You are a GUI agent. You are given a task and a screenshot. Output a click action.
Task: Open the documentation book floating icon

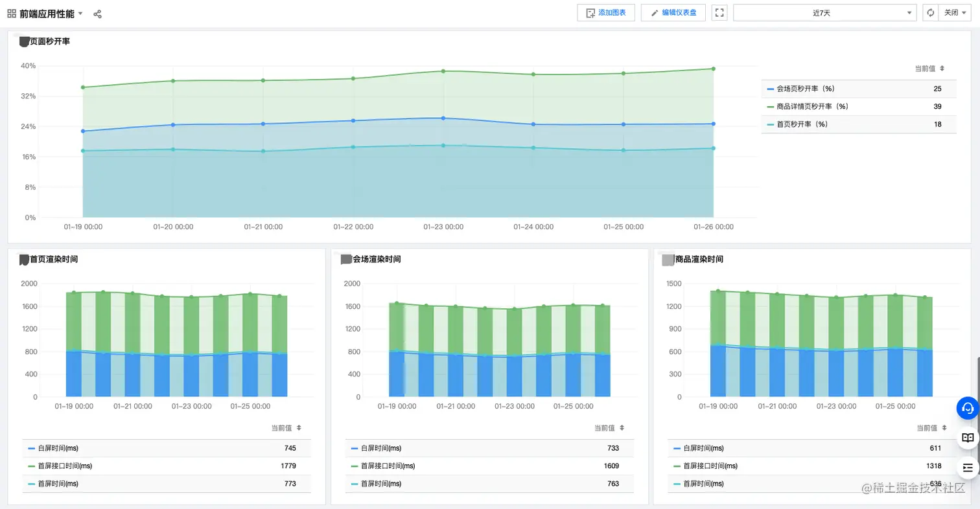coord(967,438)
